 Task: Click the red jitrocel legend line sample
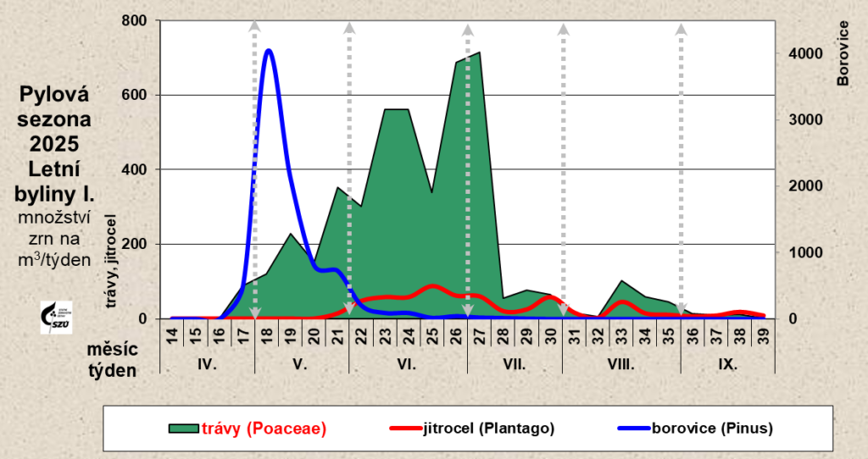click(x=403, y=429)
